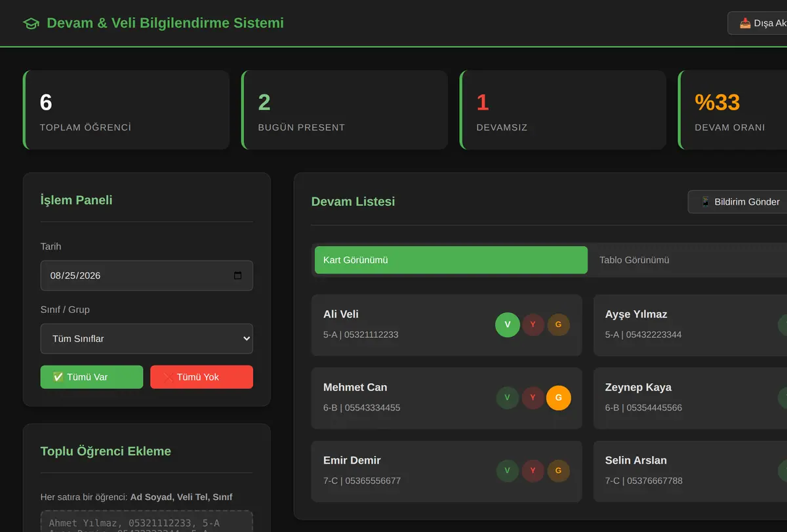Image resolution: width=787 pixels, height=532 pixels.
Task: Send notifications with Bildirim Gönder
Action: click(738, 202)
